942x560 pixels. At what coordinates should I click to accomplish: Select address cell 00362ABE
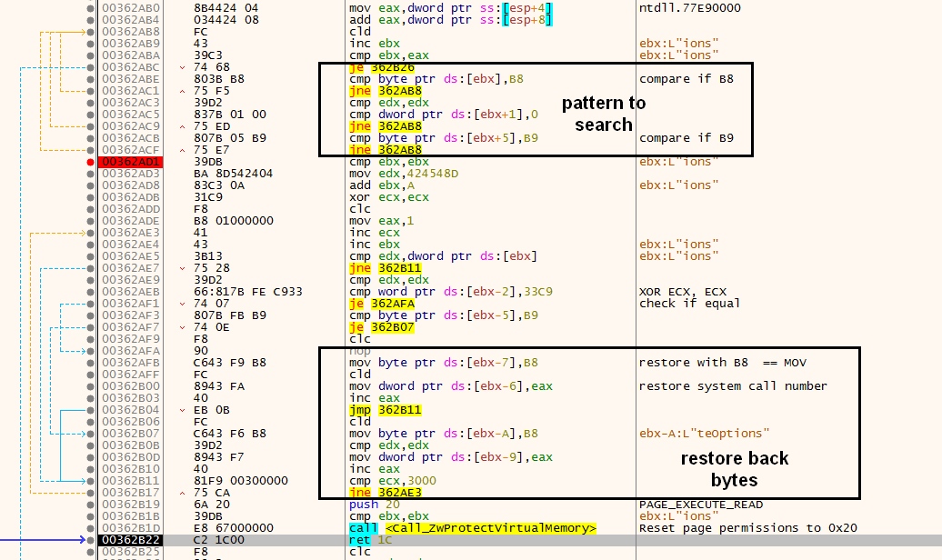(131, 79)
